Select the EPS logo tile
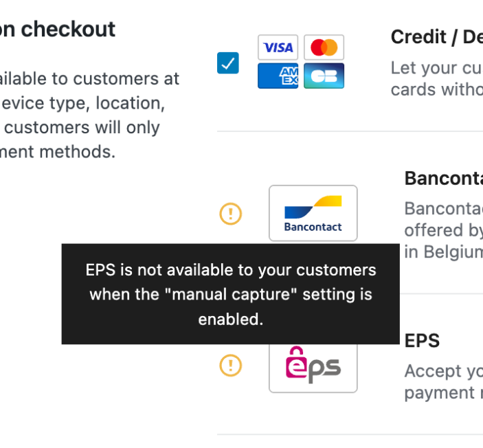The width and height of the screenshot is (483, 448). pyautogui.click(x=313, y=368)
